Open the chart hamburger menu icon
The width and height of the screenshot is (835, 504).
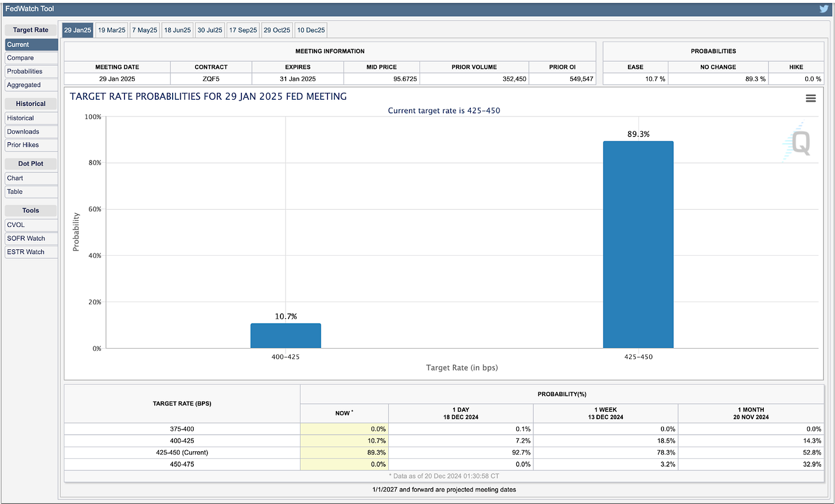810,99
